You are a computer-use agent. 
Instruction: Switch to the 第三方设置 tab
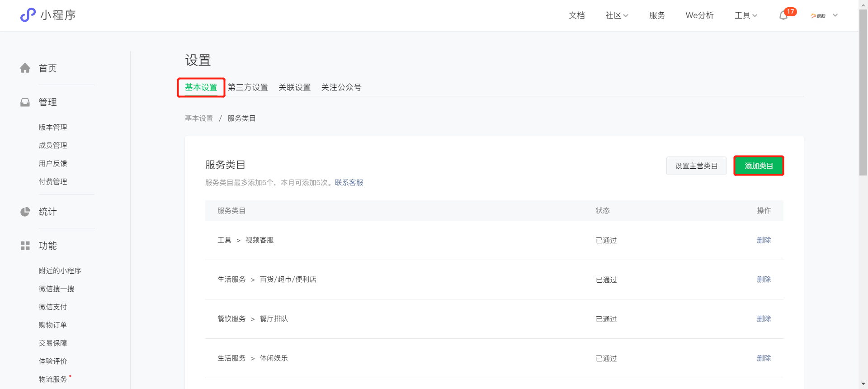[248, 87]
